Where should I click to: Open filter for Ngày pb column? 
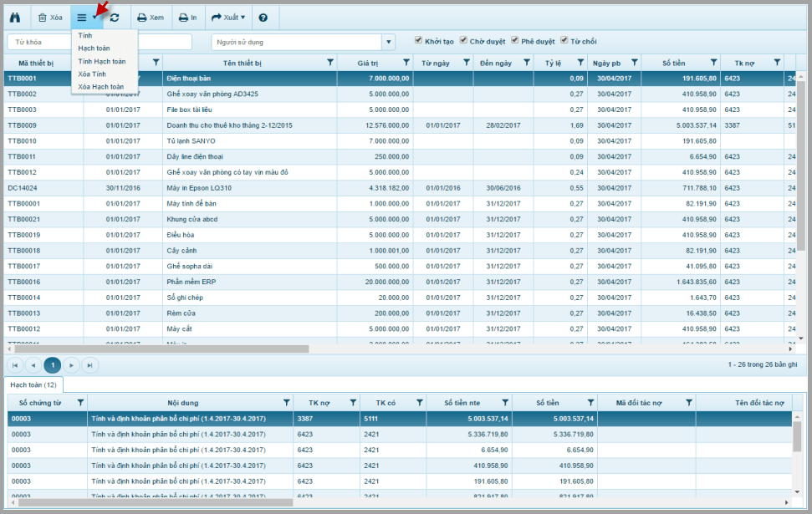tap(634, 63)
